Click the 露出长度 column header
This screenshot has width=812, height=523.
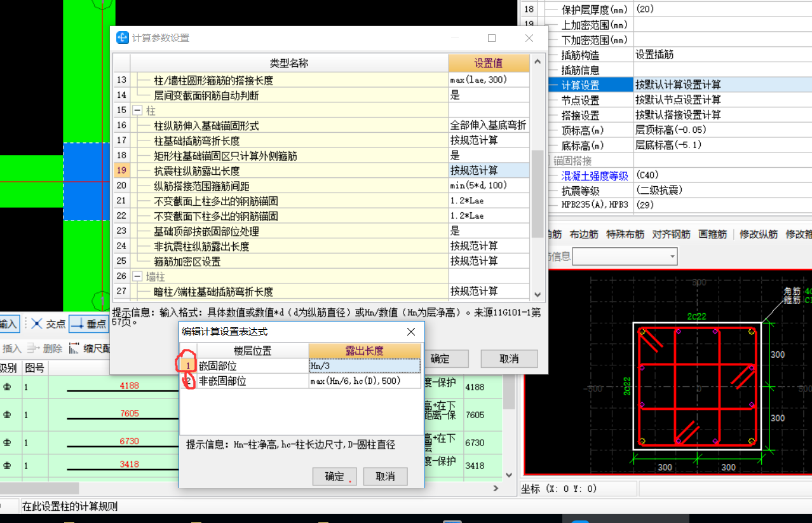click(365, 351)
